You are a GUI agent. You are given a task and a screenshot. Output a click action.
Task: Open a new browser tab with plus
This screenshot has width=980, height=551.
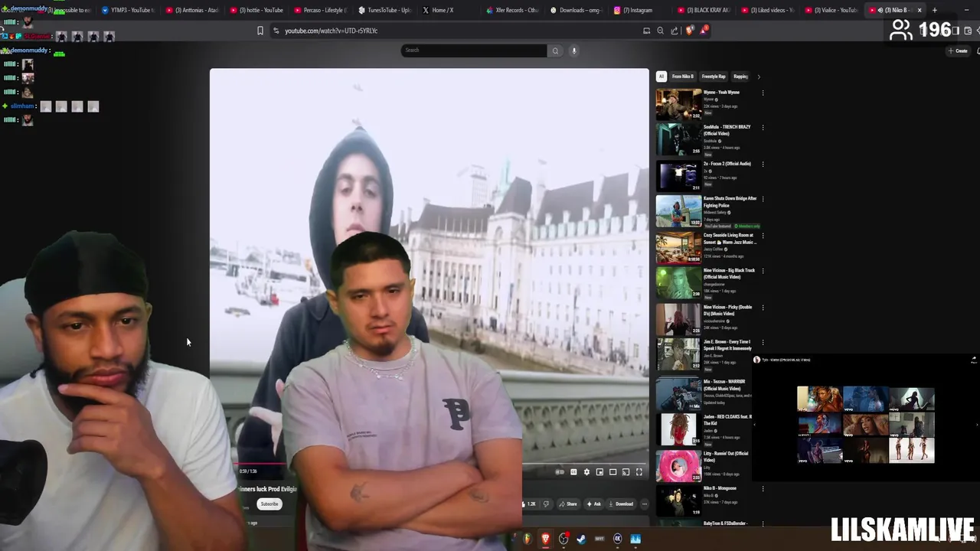point(934,10)
